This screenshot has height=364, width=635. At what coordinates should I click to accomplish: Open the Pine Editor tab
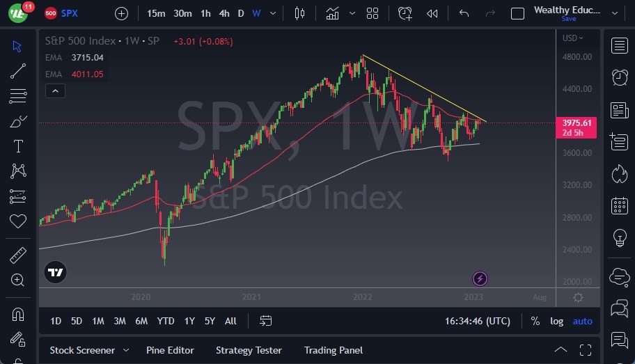[x=170, y=350]
